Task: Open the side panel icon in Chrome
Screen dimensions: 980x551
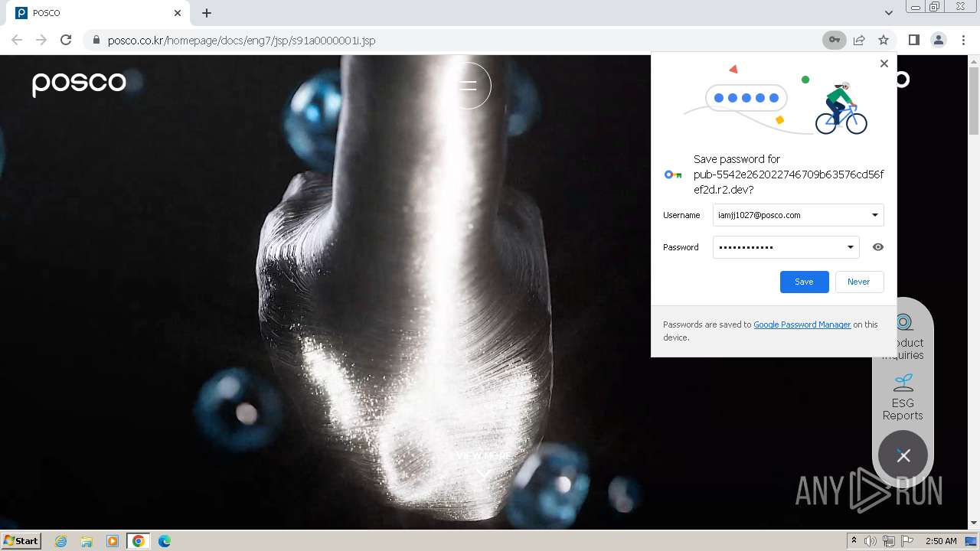Action: click(x=913, y=40)
